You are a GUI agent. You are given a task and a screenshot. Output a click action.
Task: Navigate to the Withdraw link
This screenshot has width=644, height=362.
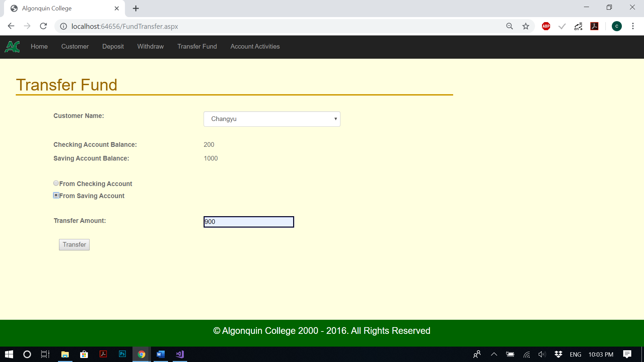(x=150, y=47)
